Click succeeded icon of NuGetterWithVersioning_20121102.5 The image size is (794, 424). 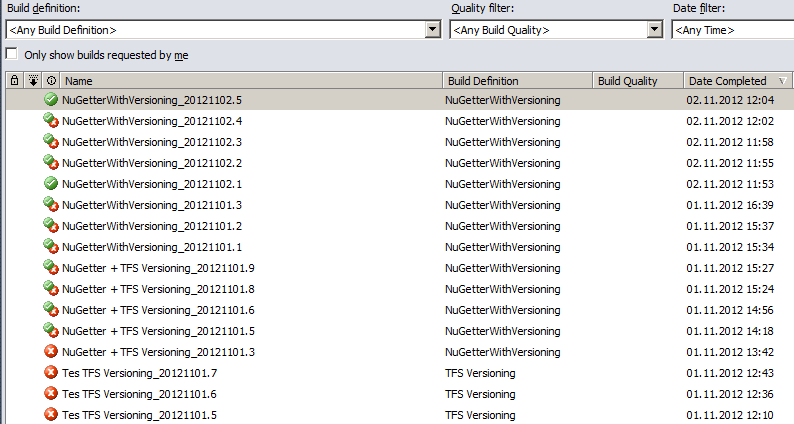pos(51,99)
